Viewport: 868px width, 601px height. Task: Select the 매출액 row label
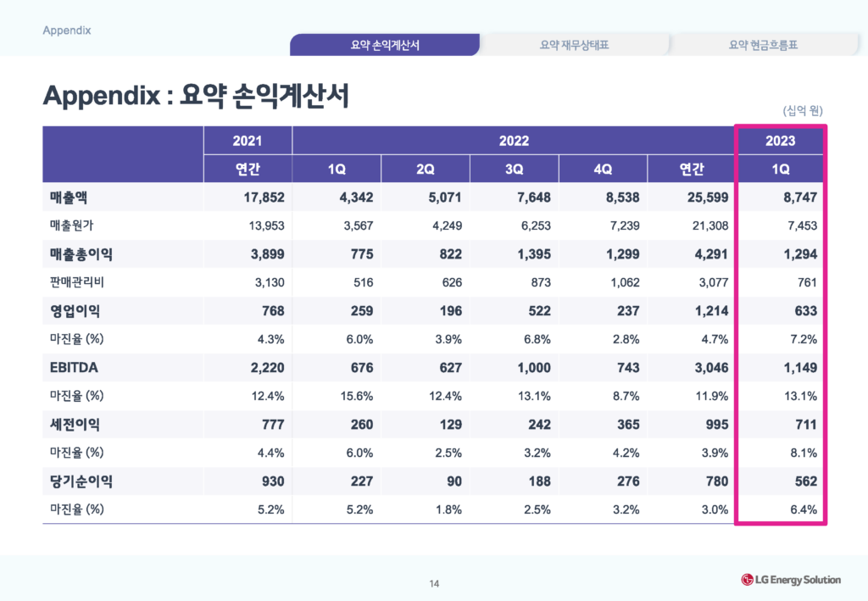pyautogui.click(x=68, y=198)
